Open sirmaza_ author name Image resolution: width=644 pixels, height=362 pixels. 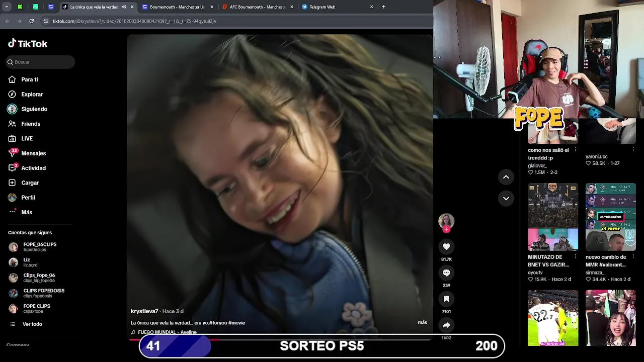595,273
